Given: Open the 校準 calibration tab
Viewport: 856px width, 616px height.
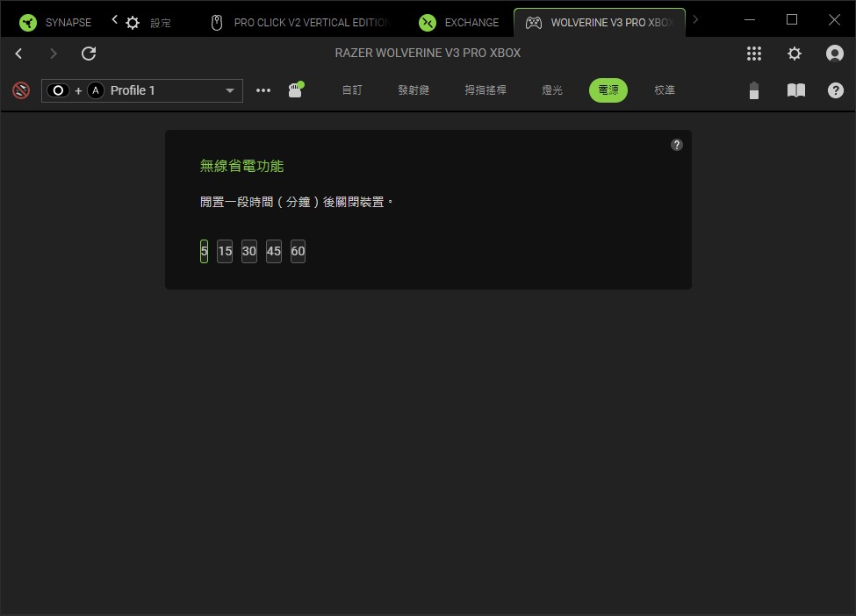Looking at the screenshot, I should tap(665, 90).
